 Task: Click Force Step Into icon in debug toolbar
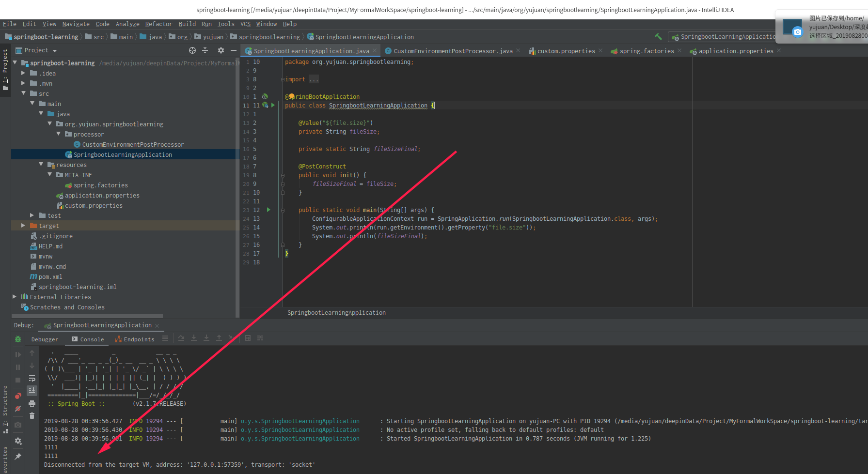click(206, 338)
